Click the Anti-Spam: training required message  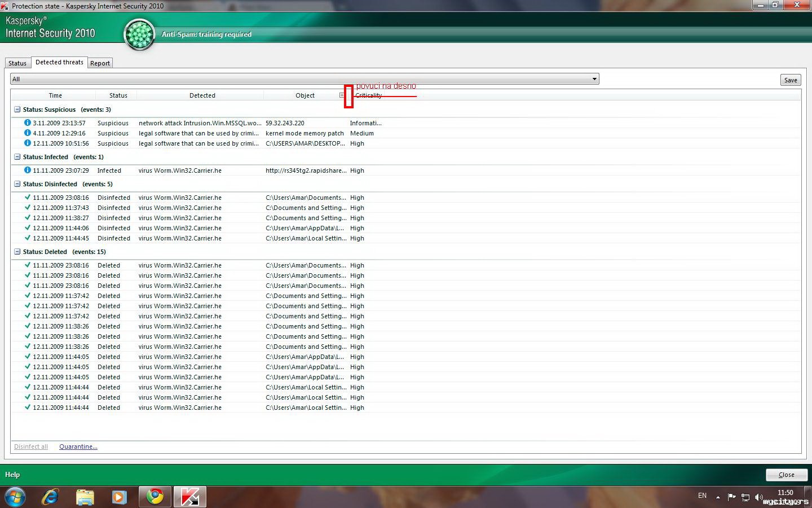206,34
